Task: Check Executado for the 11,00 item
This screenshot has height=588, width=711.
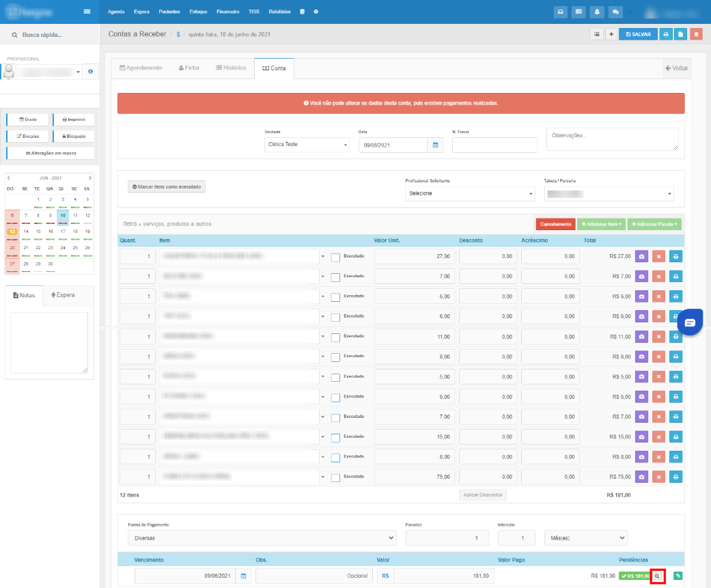Action: coord(335,337)
